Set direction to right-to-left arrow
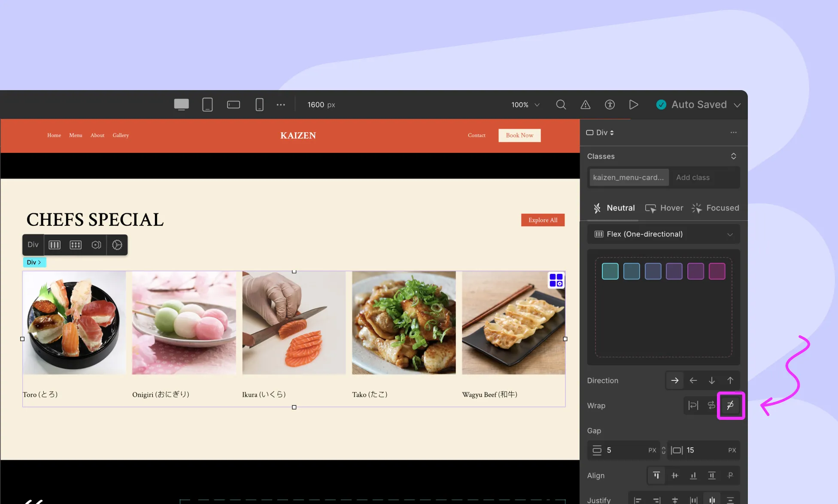The height and width of the screenshot is (504, 838). (693, 380)
